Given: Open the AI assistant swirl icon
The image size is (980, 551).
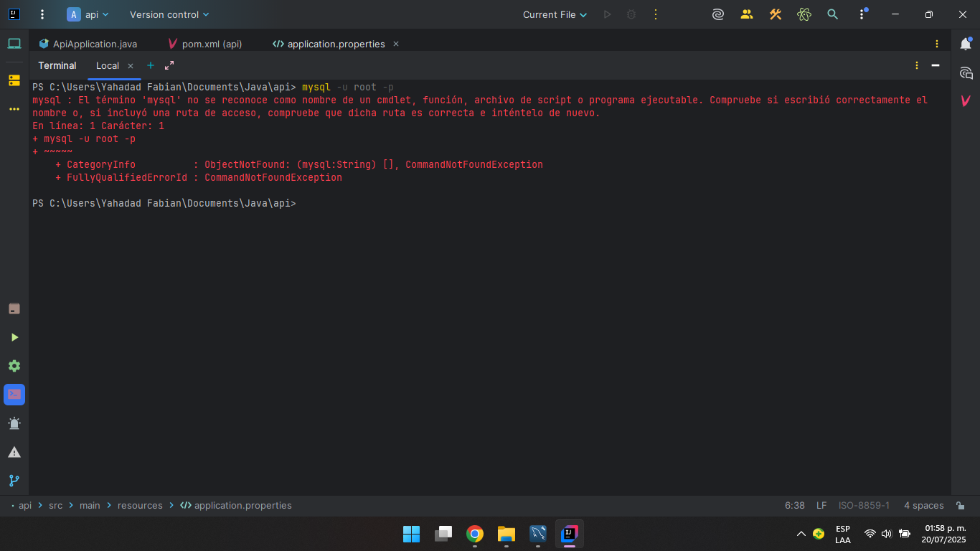Looking at the screenshot, I should tap(717, 14).
